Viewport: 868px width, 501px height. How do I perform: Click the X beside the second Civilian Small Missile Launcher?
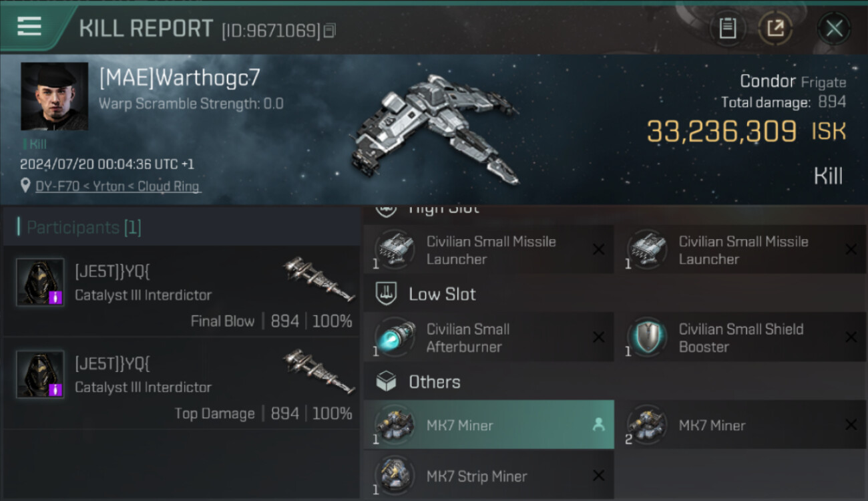click(851, 250)
